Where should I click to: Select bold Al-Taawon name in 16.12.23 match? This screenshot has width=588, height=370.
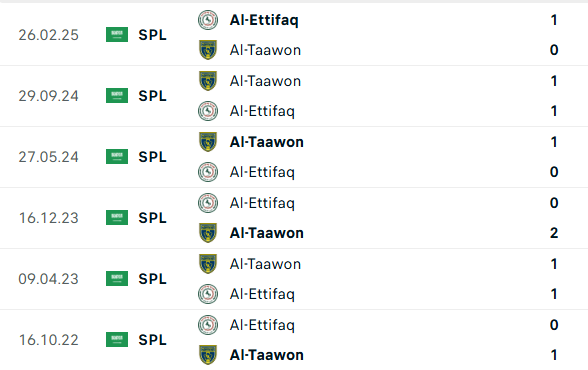click(267, 233)
